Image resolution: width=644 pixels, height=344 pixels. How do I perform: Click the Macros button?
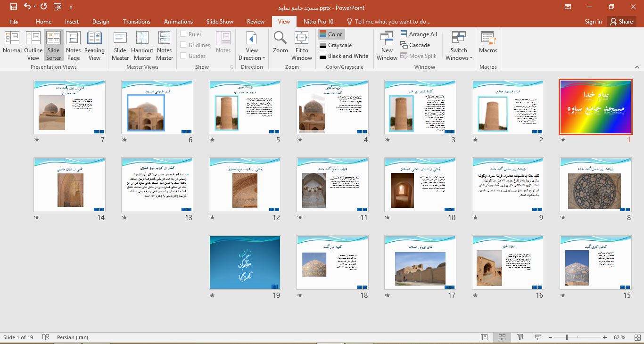coord(488,42)
